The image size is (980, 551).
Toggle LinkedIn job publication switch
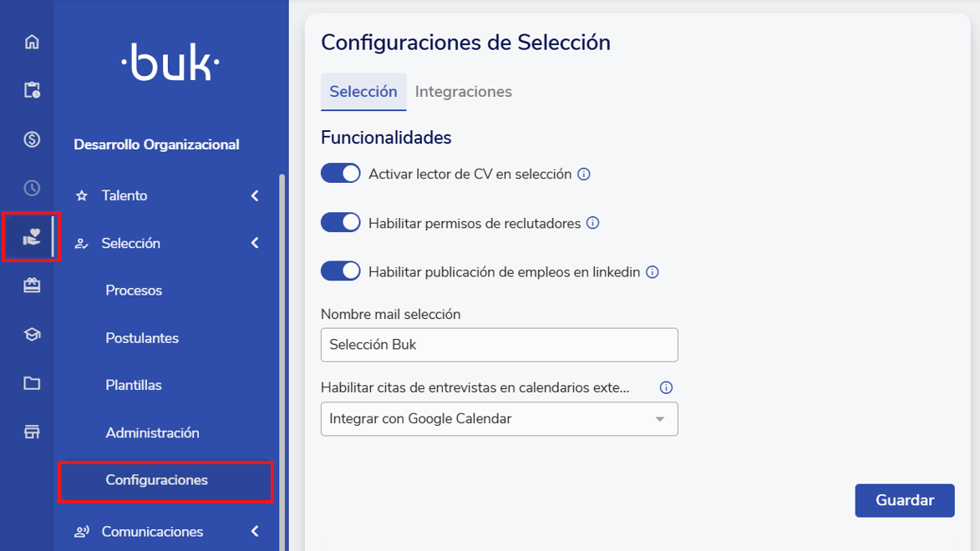click(341, 271)
